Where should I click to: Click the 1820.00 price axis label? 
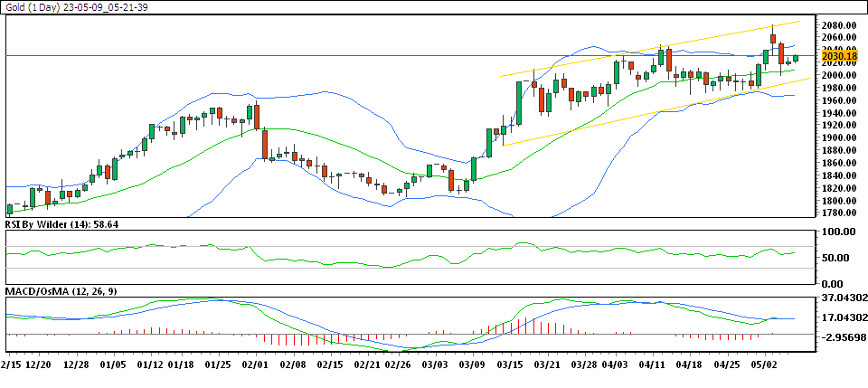click(x=840, y=189)
